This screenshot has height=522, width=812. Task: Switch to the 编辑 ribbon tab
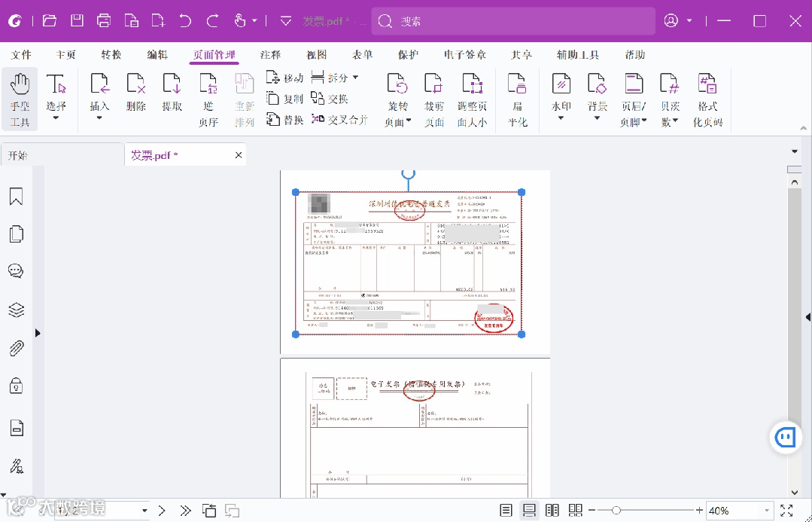tap(157, 55)
